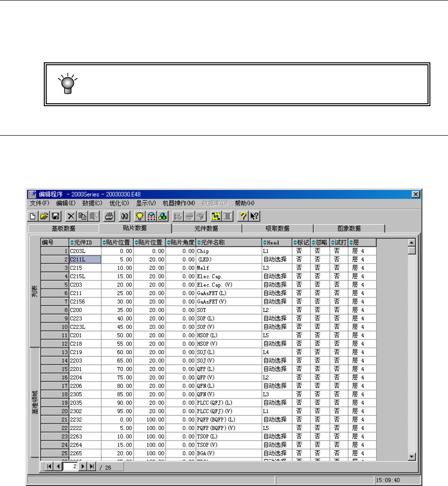Open help with question mark icon
The height and width of the screenshot is (486, 448).
coord(243,216)
